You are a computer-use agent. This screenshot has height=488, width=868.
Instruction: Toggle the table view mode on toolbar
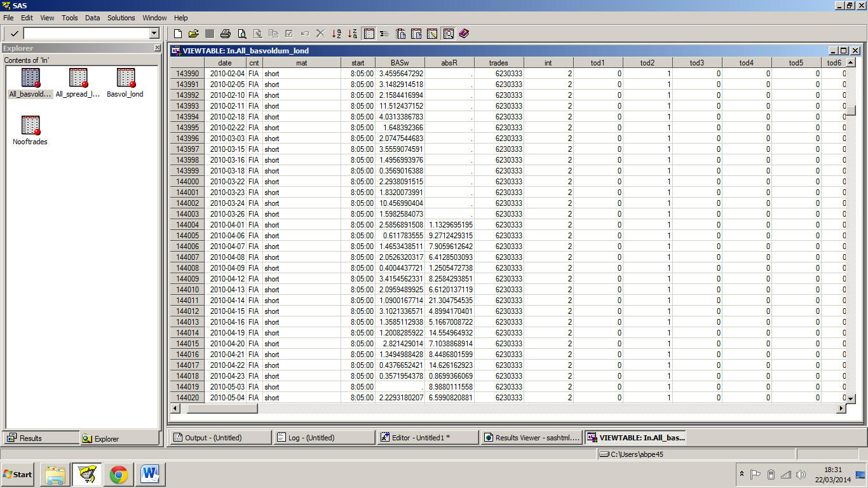[369, 33]
